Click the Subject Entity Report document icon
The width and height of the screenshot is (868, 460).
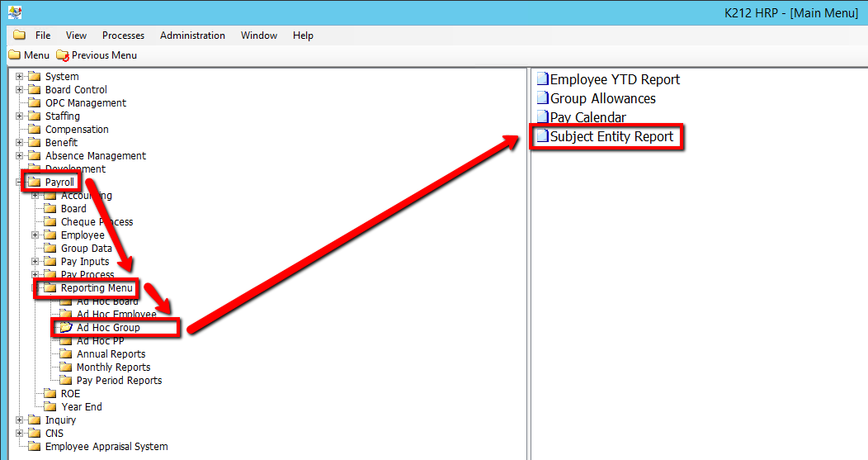(x=542, y=137)
